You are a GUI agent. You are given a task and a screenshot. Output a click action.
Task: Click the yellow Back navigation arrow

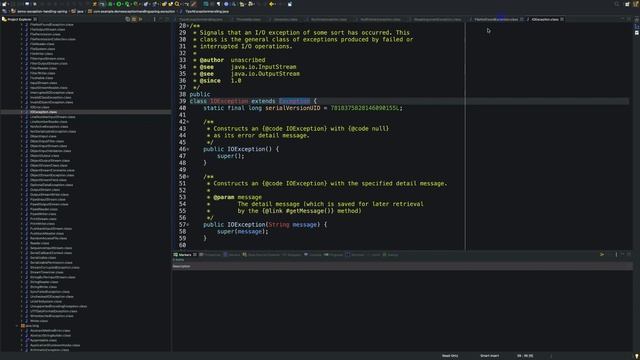coord(271,4)
